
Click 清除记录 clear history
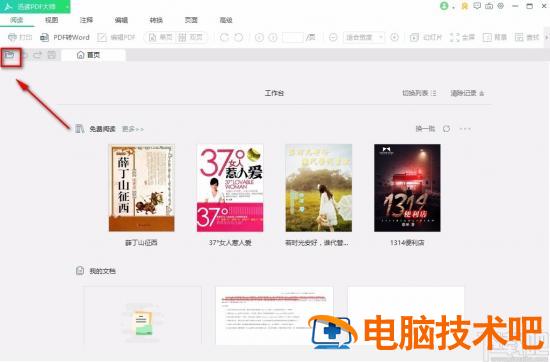coord(468,93)
